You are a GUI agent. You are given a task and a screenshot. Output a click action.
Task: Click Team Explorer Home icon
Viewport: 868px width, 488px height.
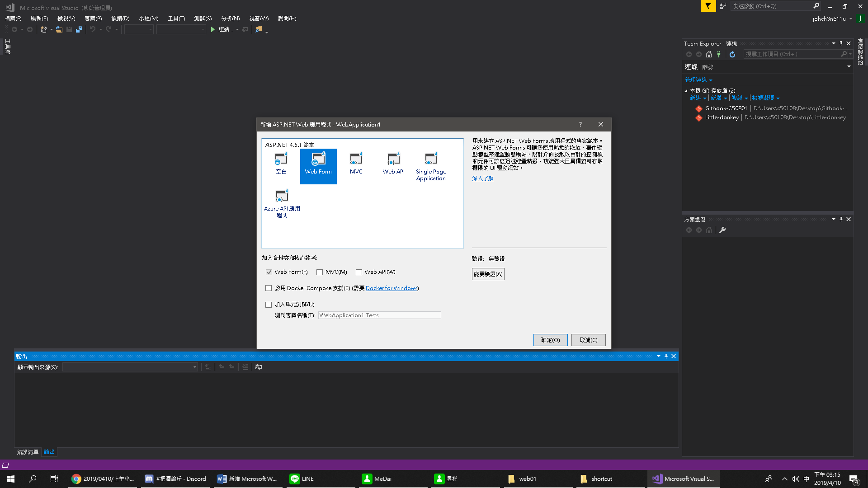(709, 54)
